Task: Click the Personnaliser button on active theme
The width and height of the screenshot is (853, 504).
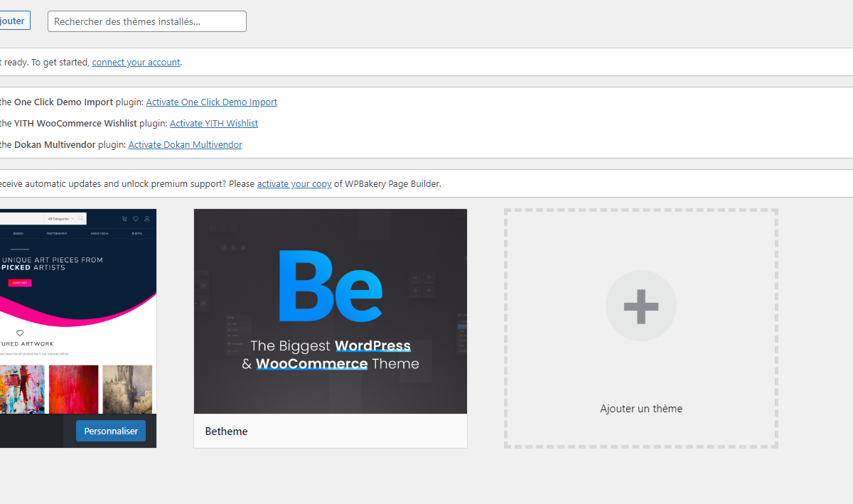Action: point(111,431)
